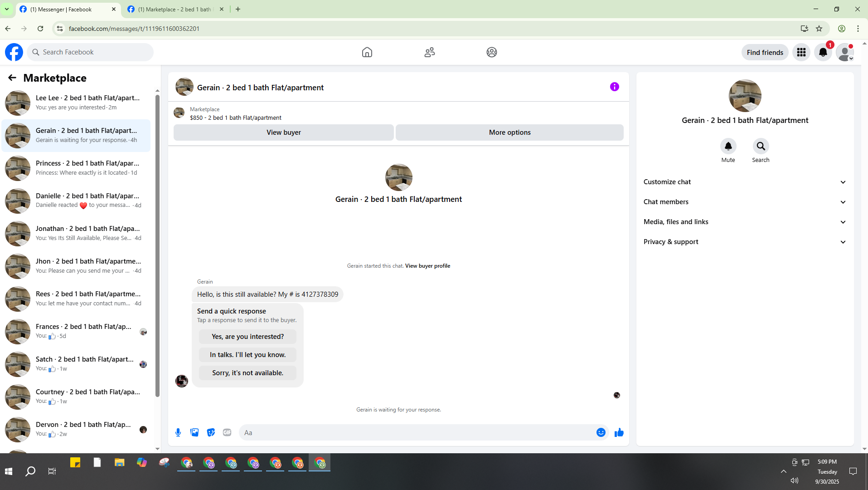
Task: Go back using the Marketplace back arrow
Action: pyautogui.click(x=12, y=78)
